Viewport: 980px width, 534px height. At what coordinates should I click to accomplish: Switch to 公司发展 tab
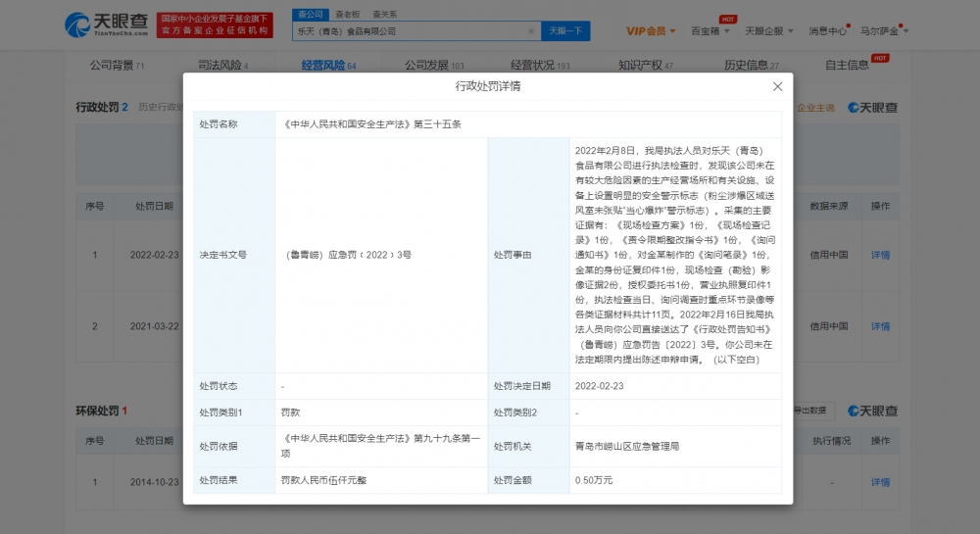pos(434,65)
